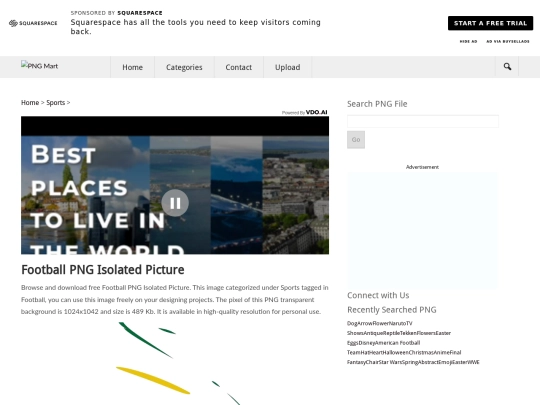This screenshot has height=405, width=540.
Task: Click the Connect with Us heading
Action: 378,295
